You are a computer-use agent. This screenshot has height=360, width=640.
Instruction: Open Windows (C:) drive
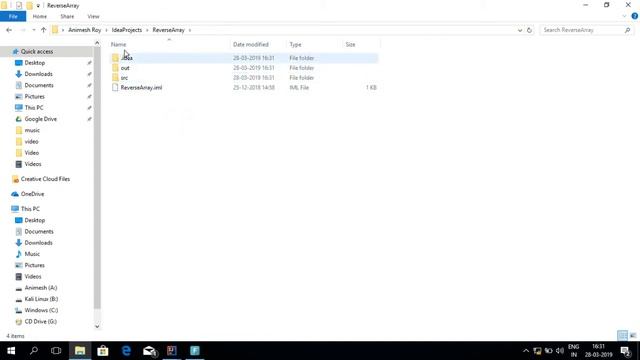[41, 310]
